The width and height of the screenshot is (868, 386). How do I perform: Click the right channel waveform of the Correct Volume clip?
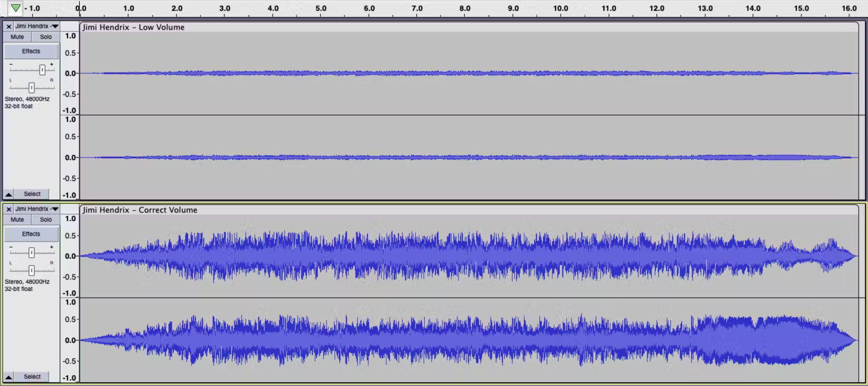point(468,340)
